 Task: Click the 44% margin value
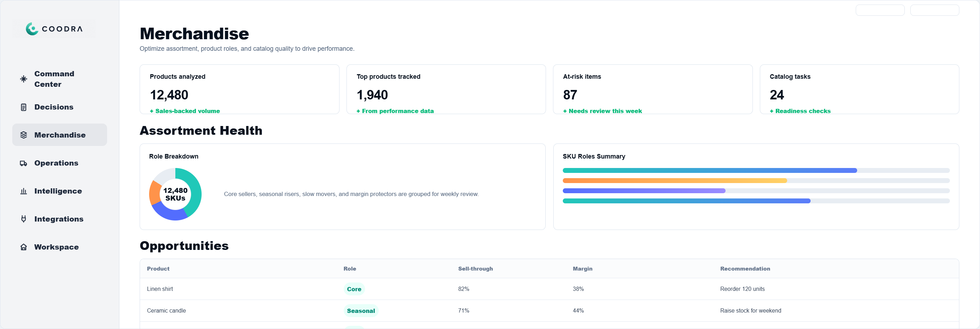pyautogui.click(x=578, y=311)
